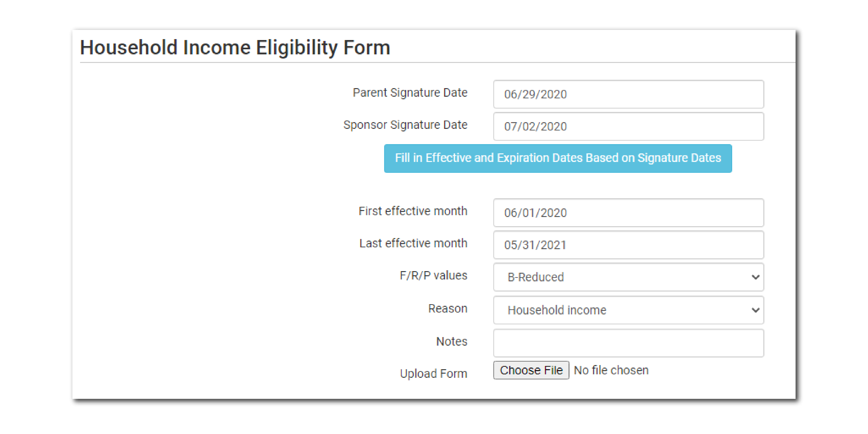Click the B-Reduced selected value text
This screenshot has height=434, width=868.
[535, 277]
